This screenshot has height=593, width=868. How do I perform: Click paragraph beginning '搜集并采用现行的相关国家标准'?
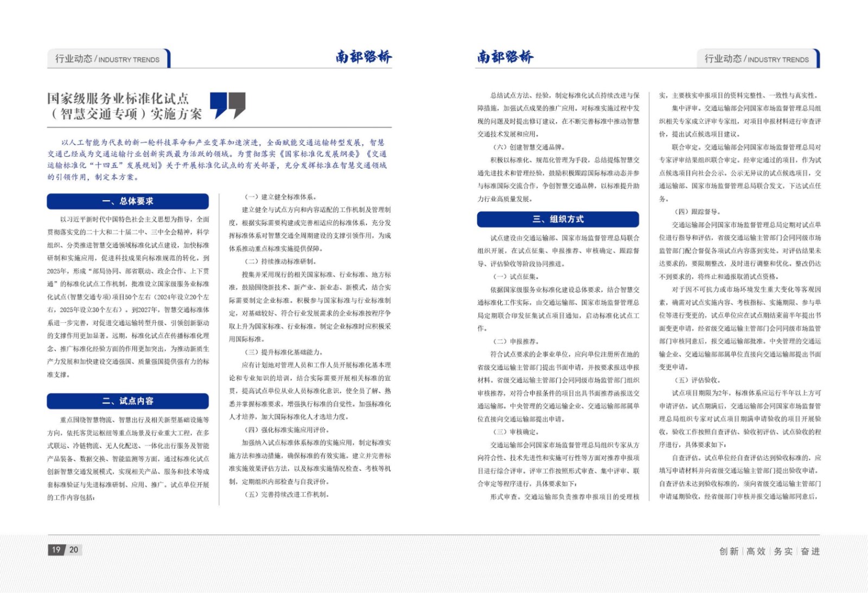[x=310, y=307]
